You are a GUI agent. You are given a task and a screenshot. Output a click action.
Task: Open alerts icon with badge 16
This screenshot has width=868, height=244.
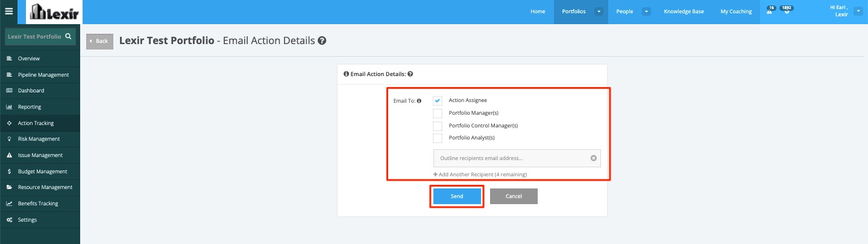(770, 10)
